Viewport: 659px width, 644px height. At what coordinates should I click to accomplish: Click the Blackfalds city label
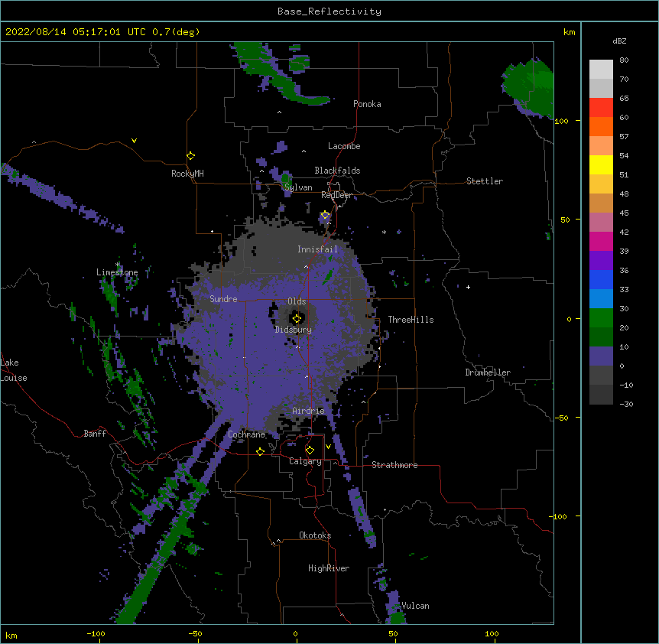337,171
